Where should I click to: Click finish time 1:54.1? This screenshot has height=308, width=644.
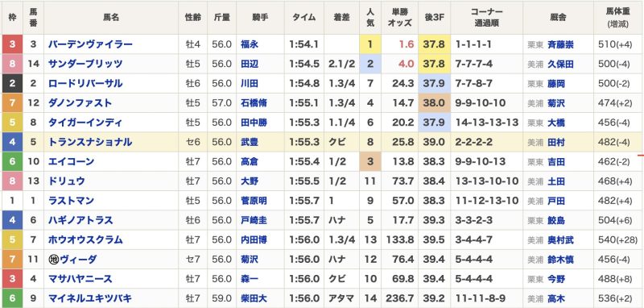tap(304, 44)
